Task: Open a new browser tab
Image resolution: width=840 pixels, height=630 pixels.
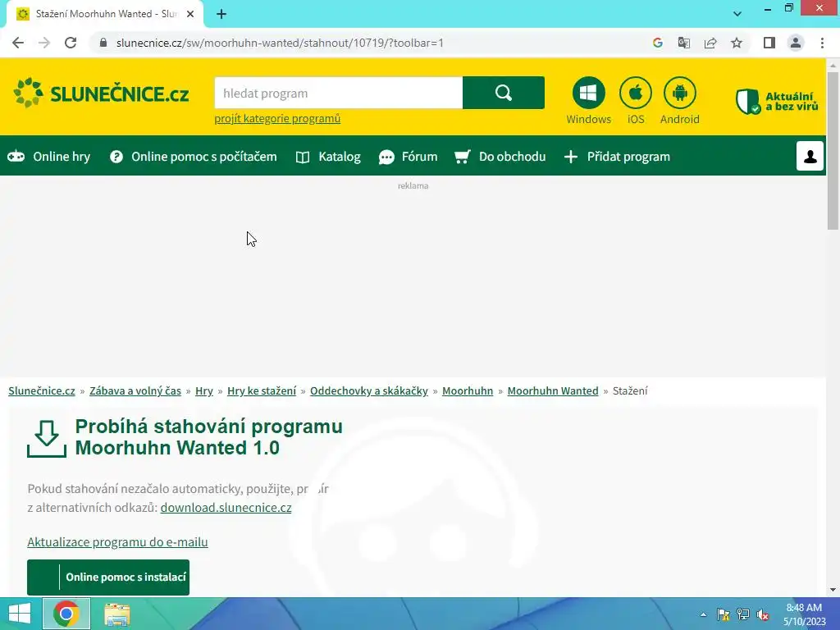Action: [221, 15]
